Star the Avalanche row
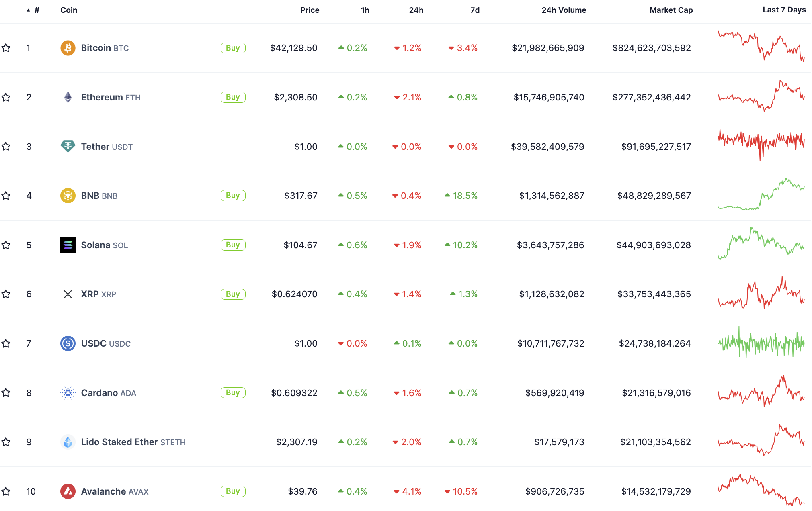 click(x=6, y=491)
